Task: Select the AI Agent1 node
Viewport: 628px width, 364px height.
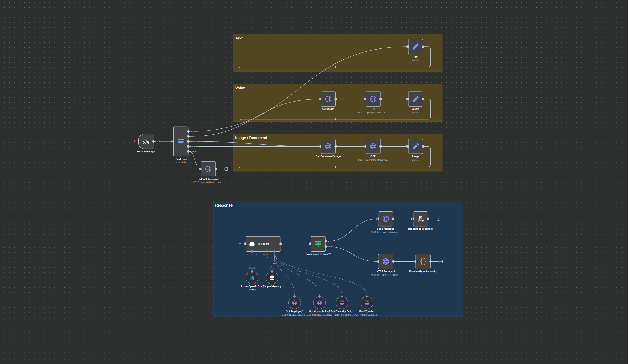Action: point(263,244)
